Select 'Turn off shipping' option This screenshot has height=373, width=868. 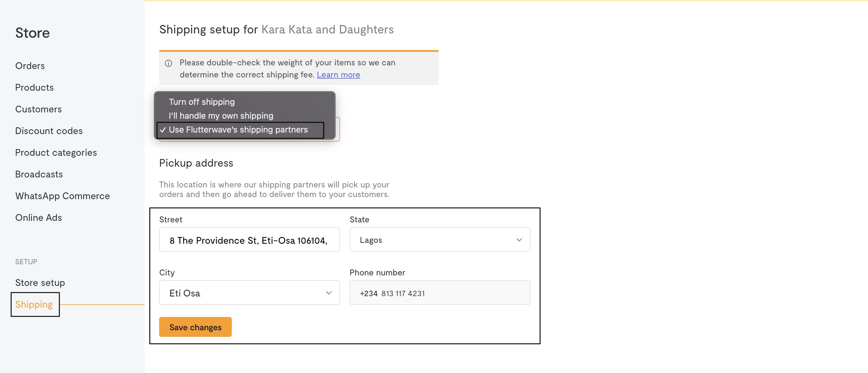click(x=202, y=102)
